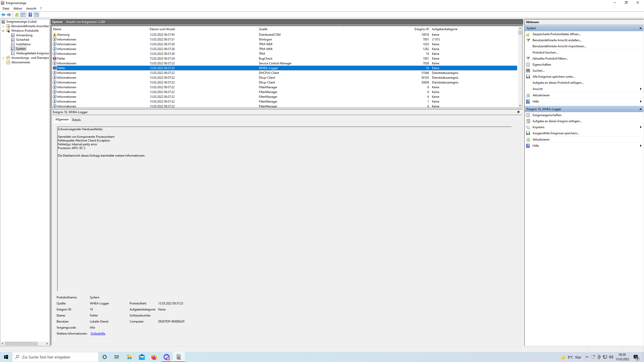The width and height of the screenshot is (644, 362).
Task: Click Protokoll löschen in the actions pane
Action: click(545, 53)
